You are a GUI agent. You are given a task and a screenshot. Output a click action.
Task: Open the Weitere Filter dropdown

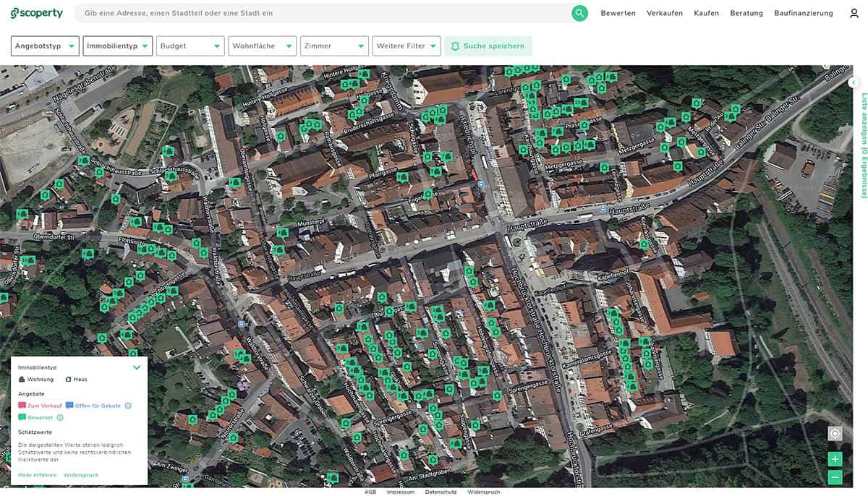click(x=406, y=46)
